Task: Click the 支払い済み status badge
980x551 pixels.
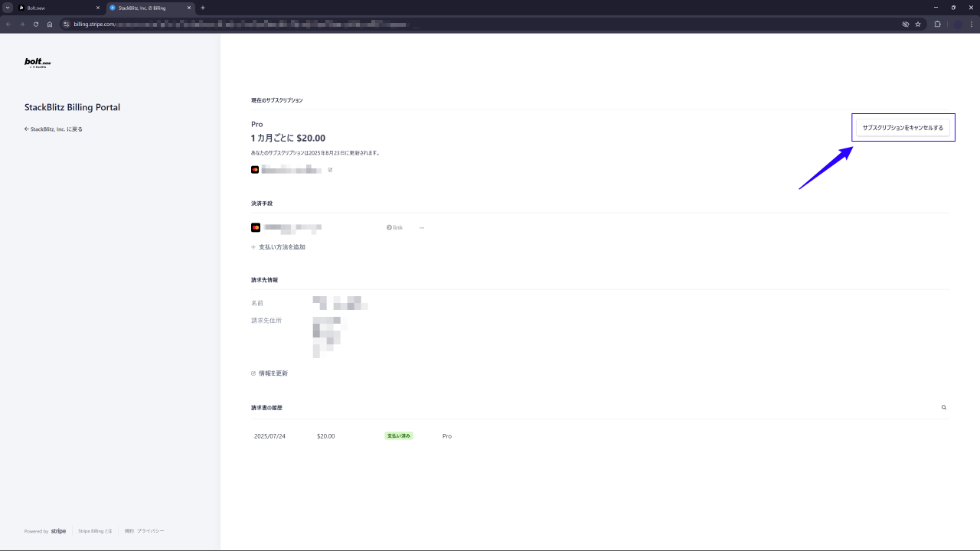Action: tap(399, 436)
